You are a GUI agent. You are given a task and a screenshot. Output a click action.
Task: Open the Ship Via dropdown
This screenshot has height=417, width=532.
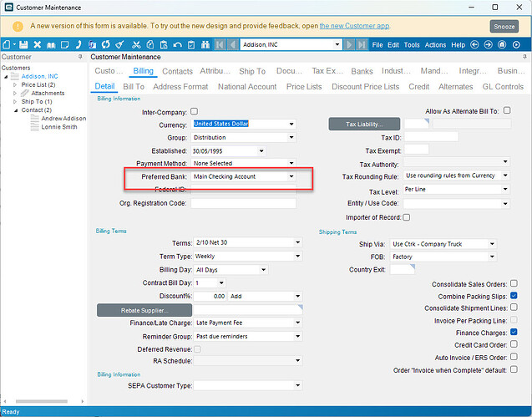492,244
